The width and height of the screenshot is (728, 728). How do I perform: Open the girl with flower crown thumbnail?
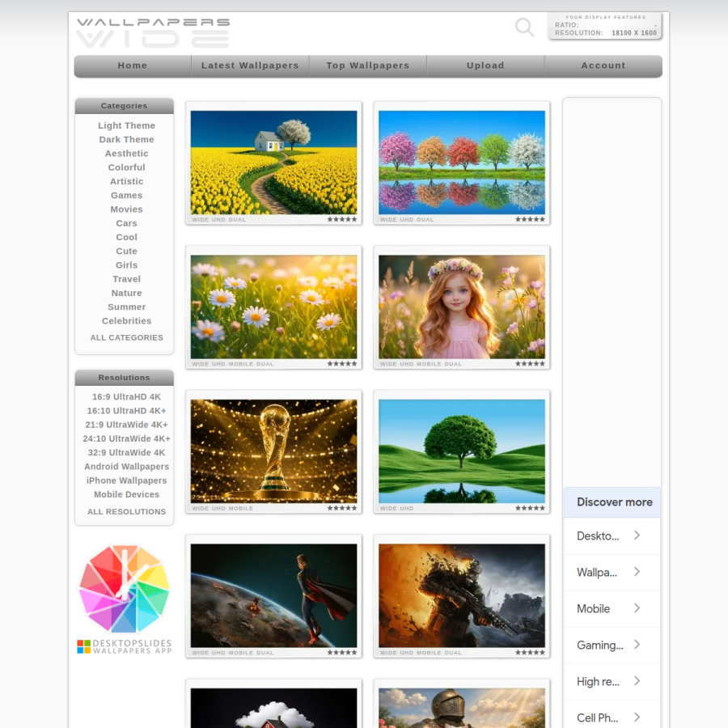point(462,307)
